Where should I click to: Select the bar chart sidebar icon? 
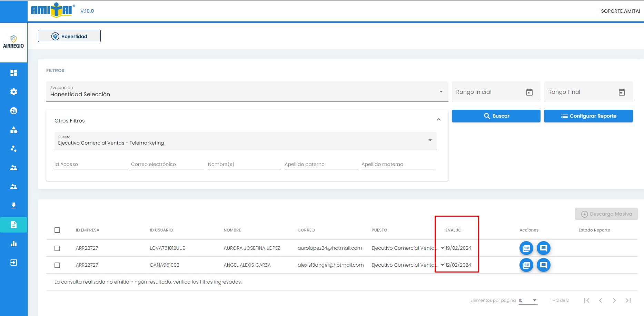13,244
